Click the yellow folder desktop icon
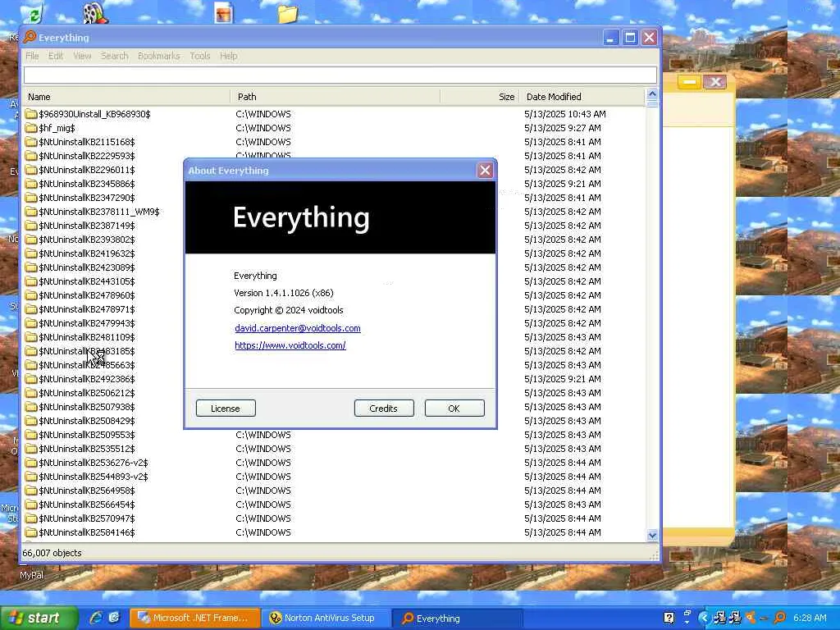Image resolution: width=840 pixels, height=630 pixels. coord(288,13)
